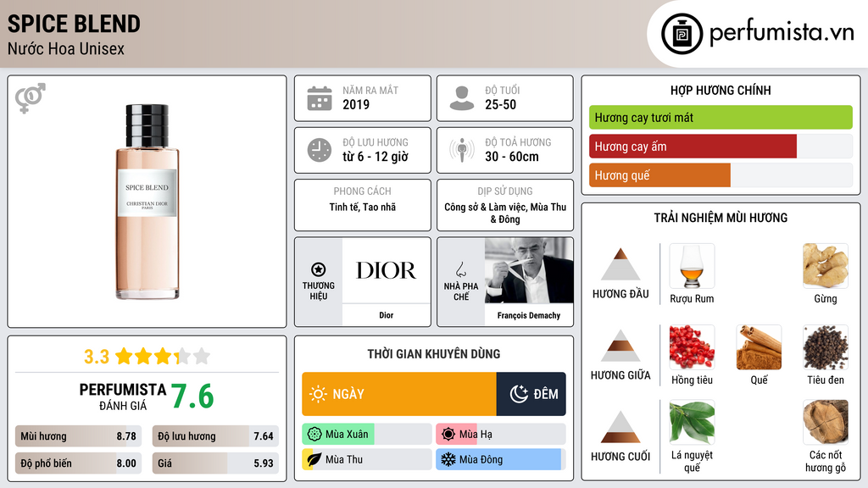868x488 pixels.
Task: Click the star badge icon above Thương hiệu
Action: (x=318, y=269)
